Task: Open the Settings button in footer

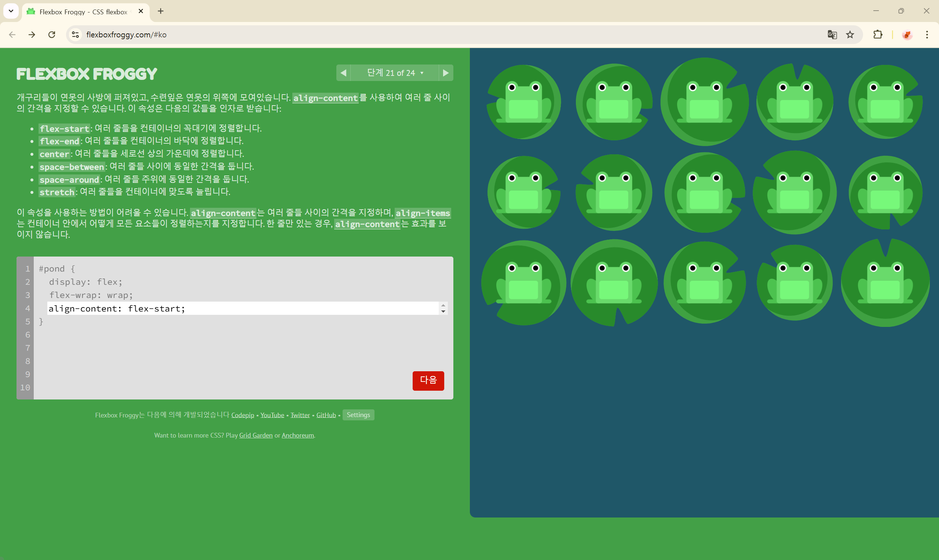Action: [x=358, y=415]
